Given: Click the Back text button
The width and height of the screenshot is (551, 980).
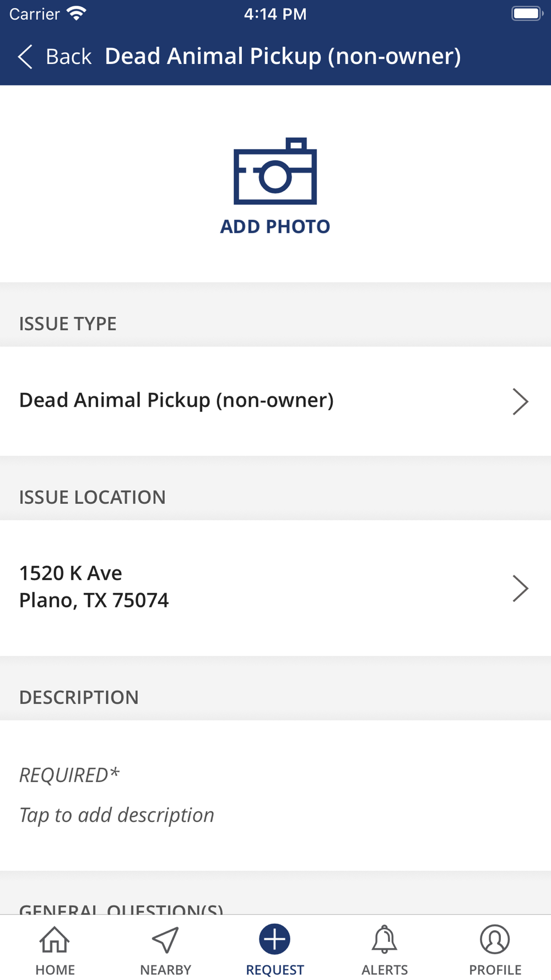Looking at the screenshot, I should click(68, 57).
